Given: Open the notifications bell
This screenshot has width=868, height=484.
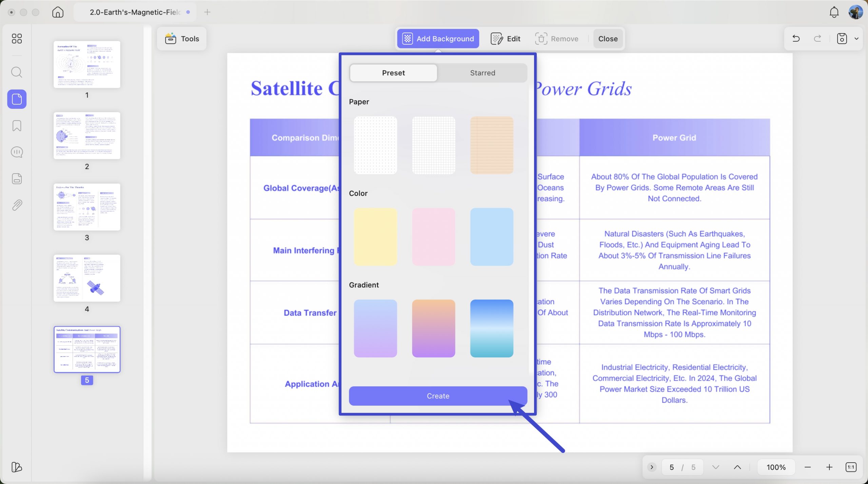Looking at the screenshot, I should pyautogui.click(x=834, y=12).
